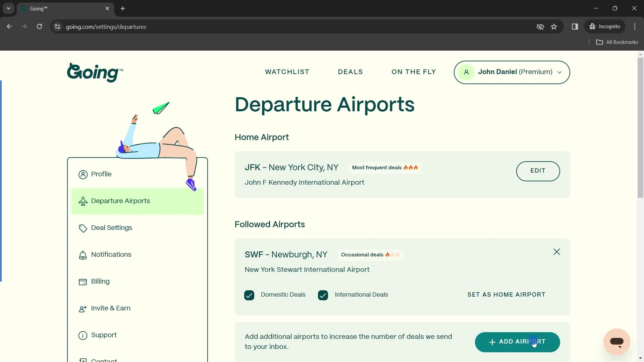The width and height of the screenshot is (644, 362).
Task: Remove SWF airport with X icon
Action: click(557, 252)
